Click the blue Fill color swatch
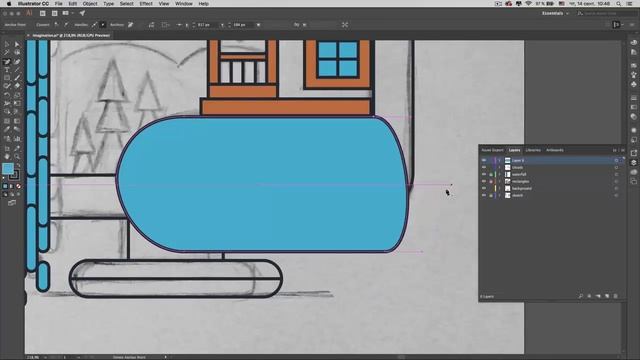640x360 pixels. 8,169
